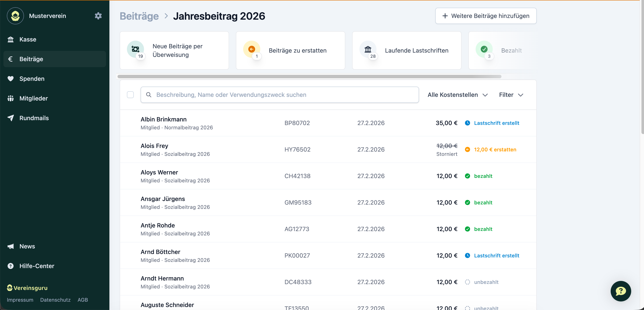Click the search magnifier icon
Image resolution: width=644 pixels, height=310 pixels.
click(149, 94)
